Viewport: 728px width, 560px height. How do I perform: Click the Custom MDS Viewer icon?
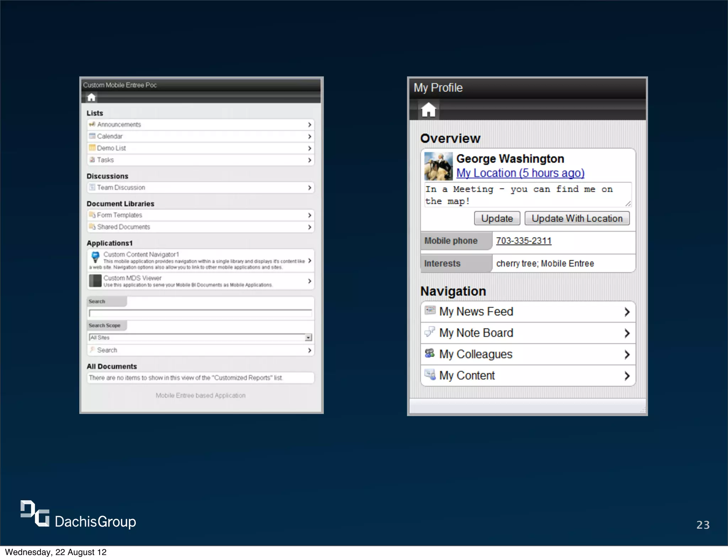[95, 281]
